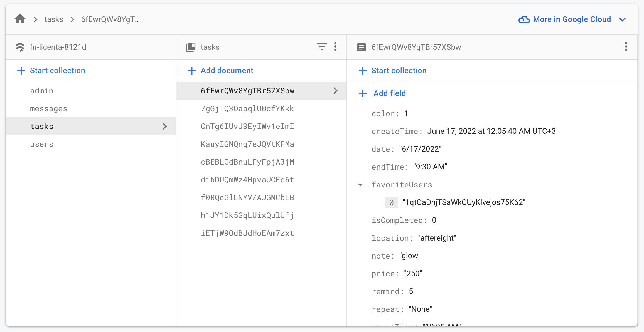Click the collection icon next to tasks header

click(x=191, y=47)
